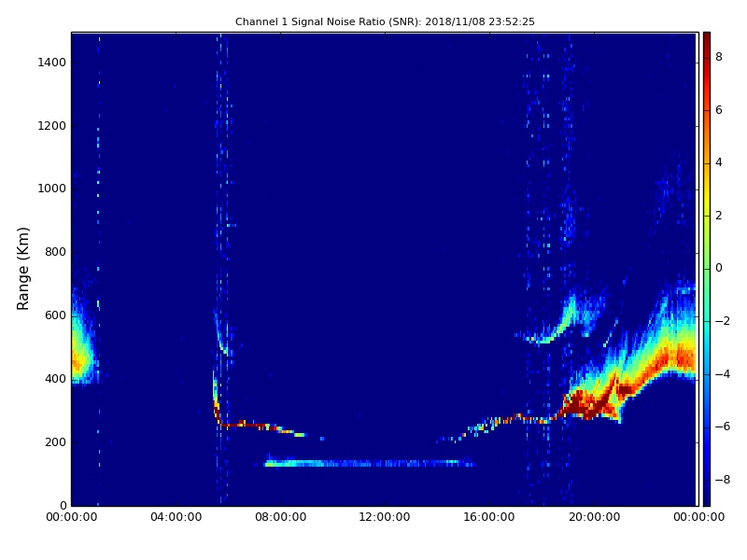Click the colorbar label −8
Viewport: 747px width, 560px height.
(x=722, y=480)
